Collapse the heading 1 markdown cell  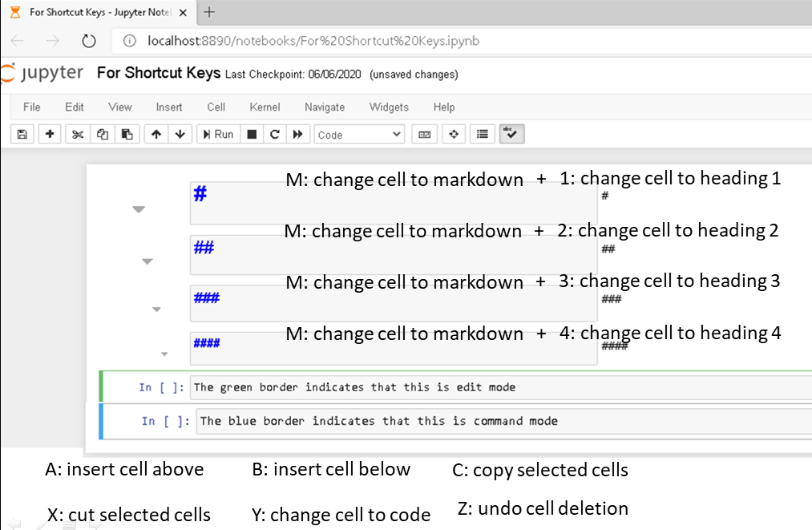pyautogui.click(x=138, y=208)
